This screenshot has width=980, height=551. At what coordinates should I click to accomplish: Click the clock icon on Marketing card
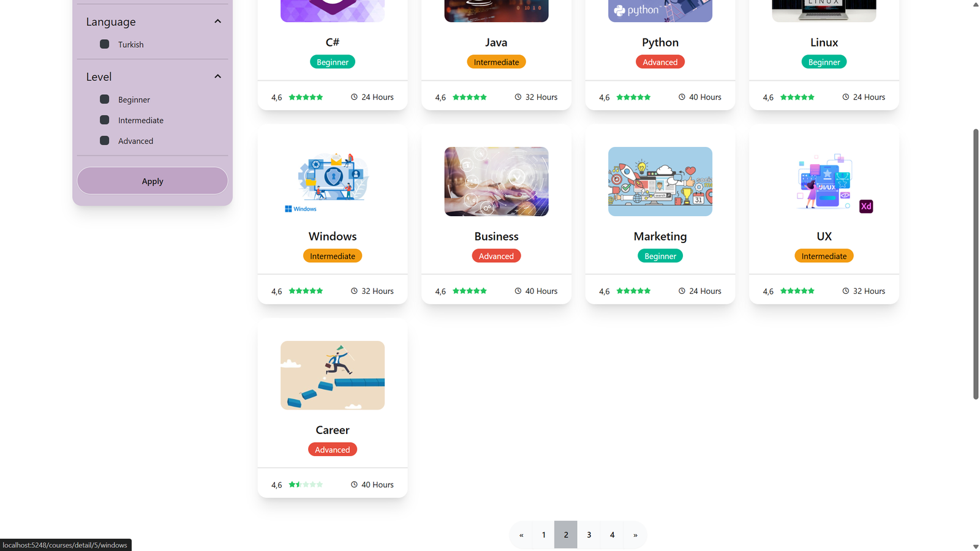tap(682, 291)
